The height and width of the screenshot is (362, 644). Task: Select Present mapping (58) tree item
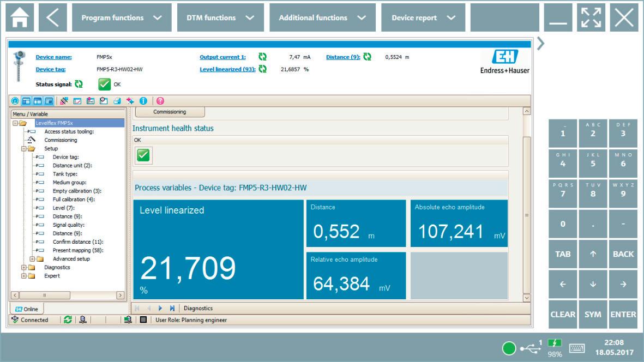tap(77, 250)
